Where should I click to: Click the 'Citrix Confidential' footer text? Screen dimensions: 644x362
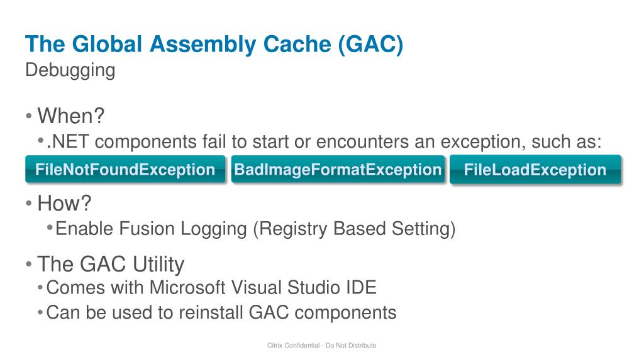point(293,346)
